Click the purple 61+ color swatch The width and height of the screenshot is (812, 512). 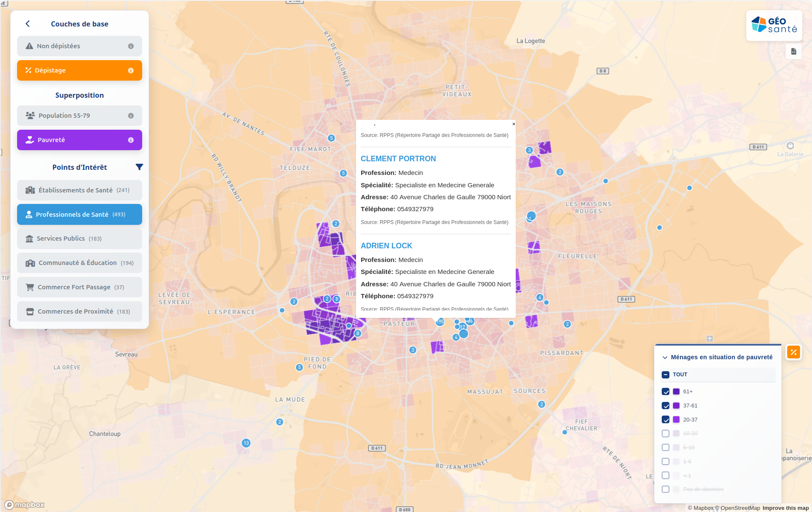point(675,391)
